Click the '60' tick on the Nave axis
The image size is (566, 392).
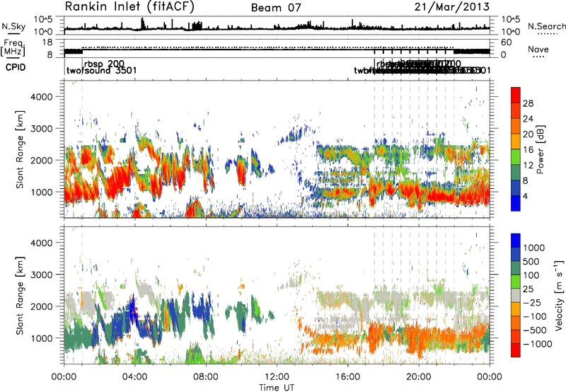tap(507, 42)
